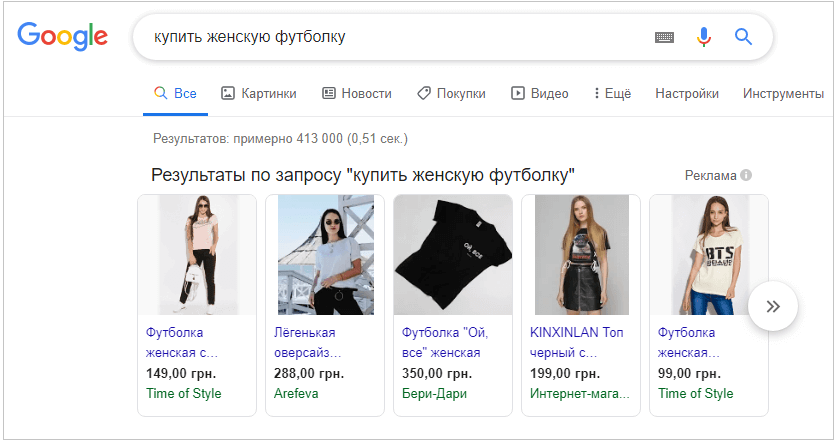Click the Google logo
839x445 pixels.
(x=63, y=36)
